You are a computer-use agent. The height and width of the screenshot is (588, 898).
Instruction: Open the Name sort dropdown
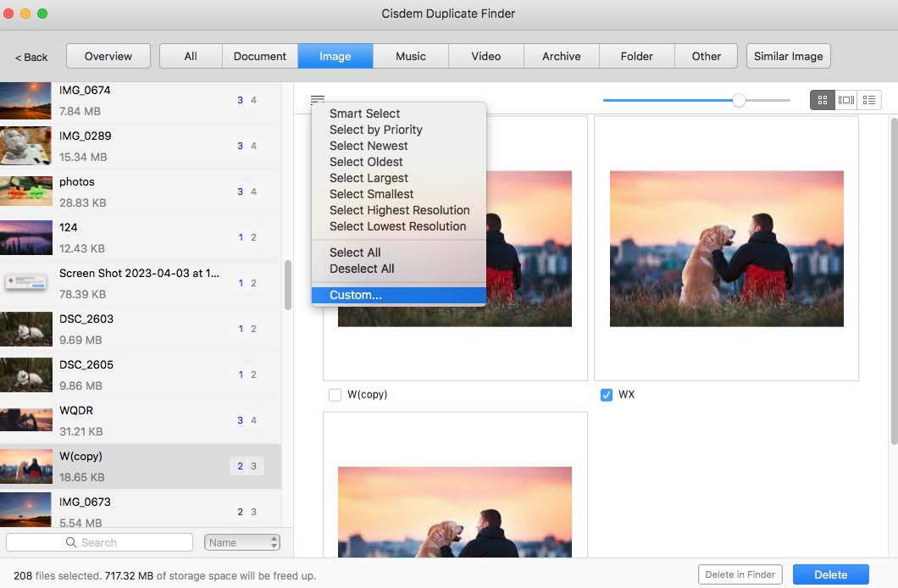click(x=241, y=541)
